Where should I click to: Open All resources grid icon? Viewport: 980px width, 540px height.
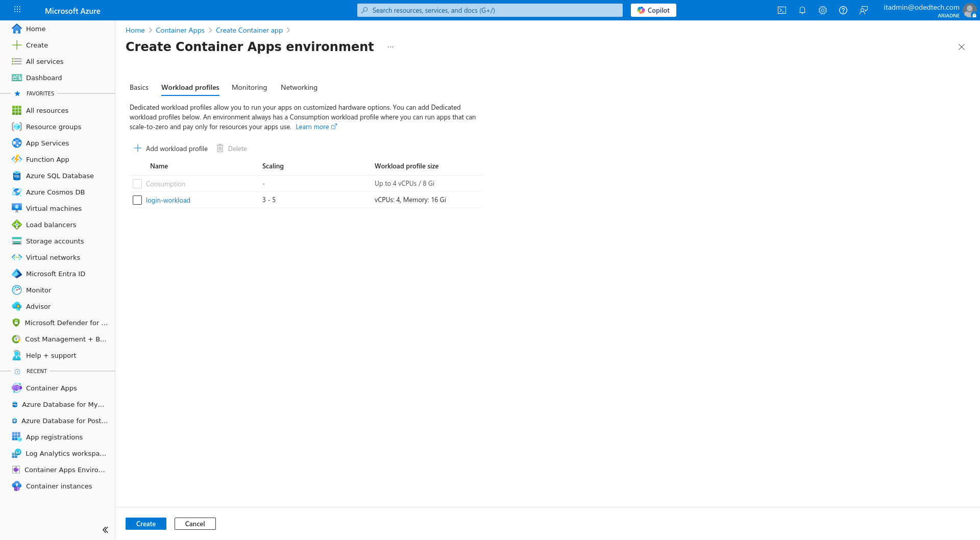pyautogui.click(x=17, y=110)
